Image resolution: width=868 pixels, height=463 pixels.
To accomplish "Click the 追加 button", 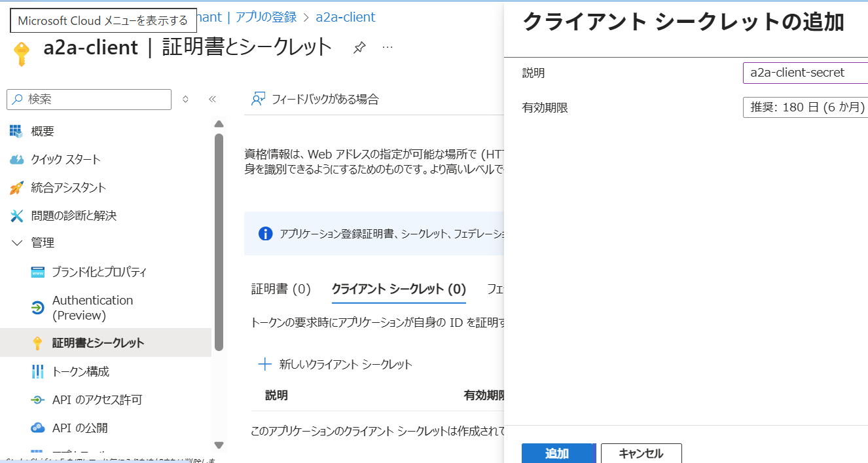I will [557, 453].
